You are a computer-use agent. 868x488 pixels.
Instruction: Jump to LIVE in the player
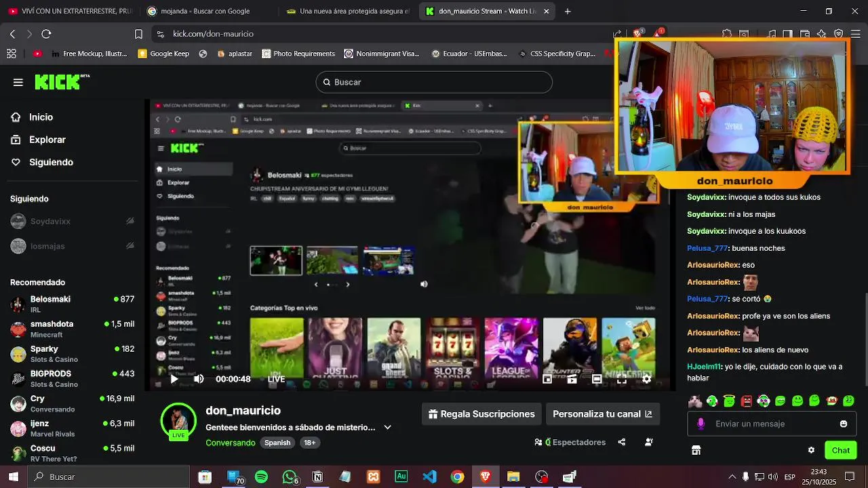pos(276,379)
